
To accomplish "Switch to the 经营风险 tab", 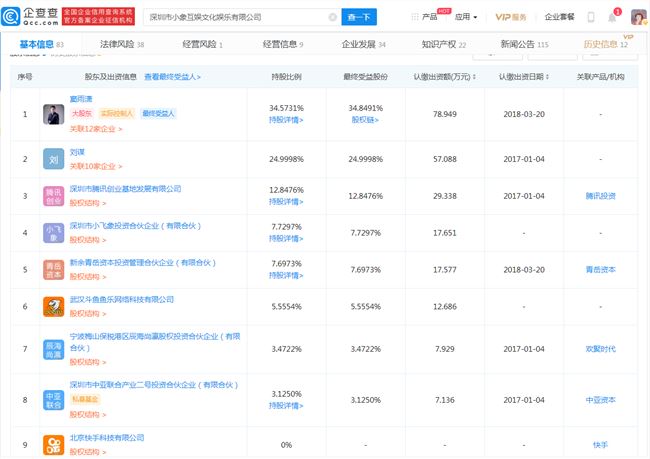I will coord(202,44).
